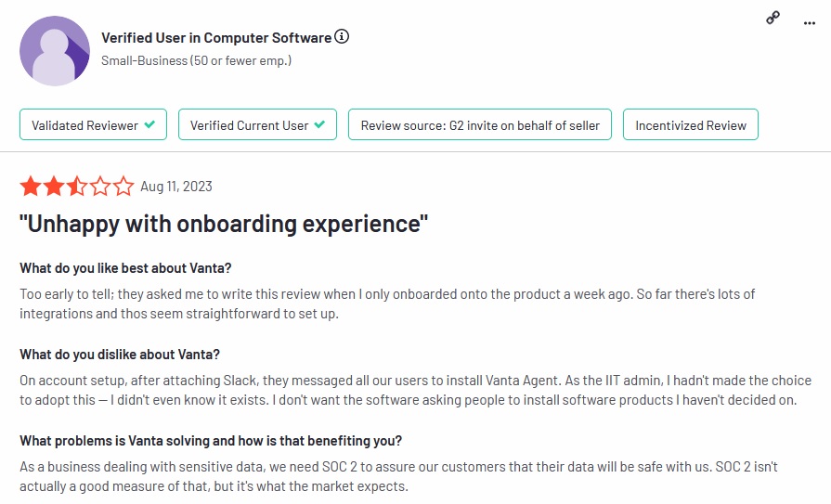Click the fifth empty rating star

123,187
